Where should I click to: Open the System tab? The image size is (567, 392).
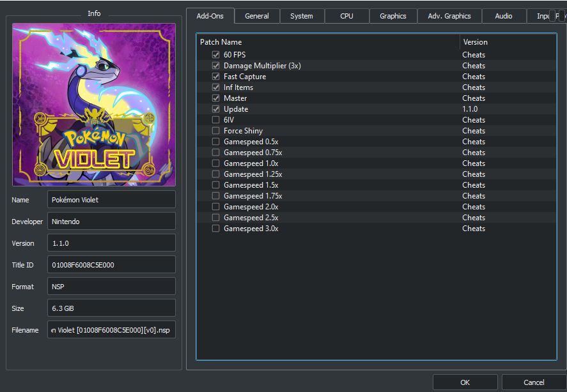(302, 16)
